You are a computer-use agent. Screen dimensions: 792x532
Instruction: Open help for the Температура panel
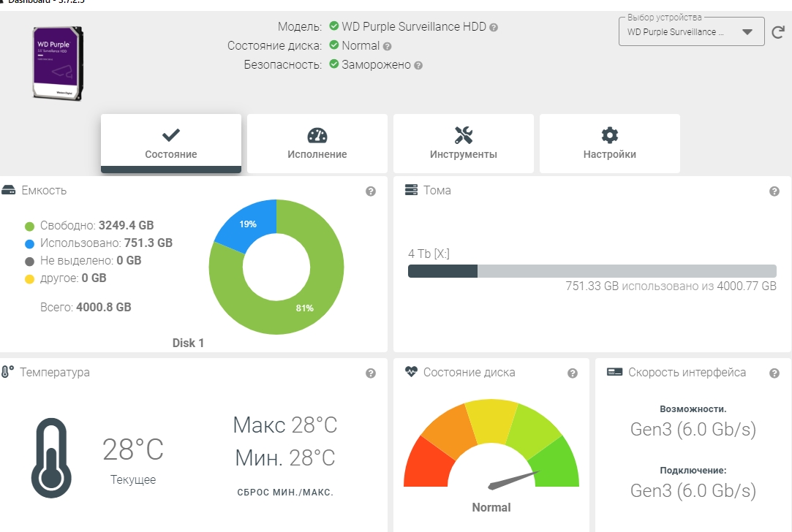[371, 373]
